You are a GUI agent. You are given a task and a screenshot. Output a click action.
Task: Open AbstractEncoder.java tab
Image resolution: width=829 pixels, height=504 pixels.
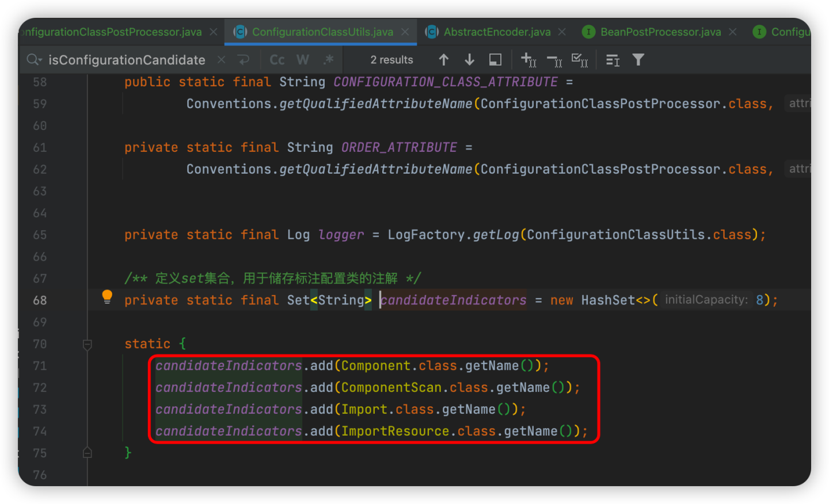pos(497,32)
